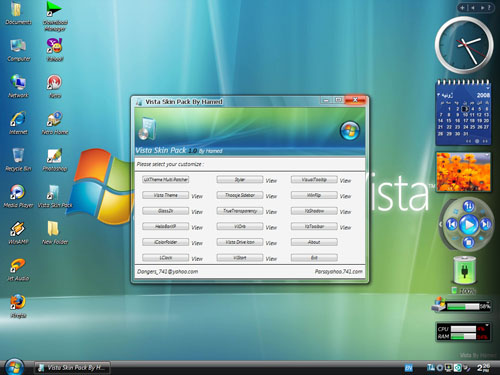
Task: Click the WinFlip button
Action: pos(314,195)
